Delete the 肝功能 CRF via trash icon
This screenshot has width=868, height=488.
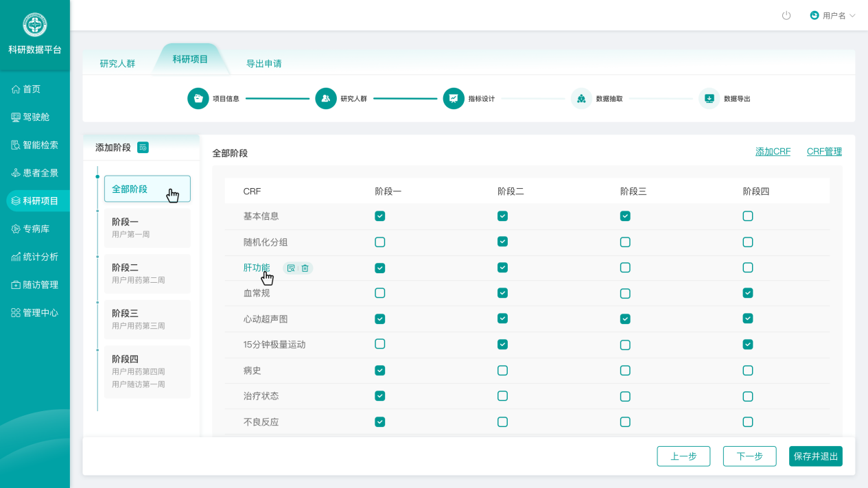[305, 268]
